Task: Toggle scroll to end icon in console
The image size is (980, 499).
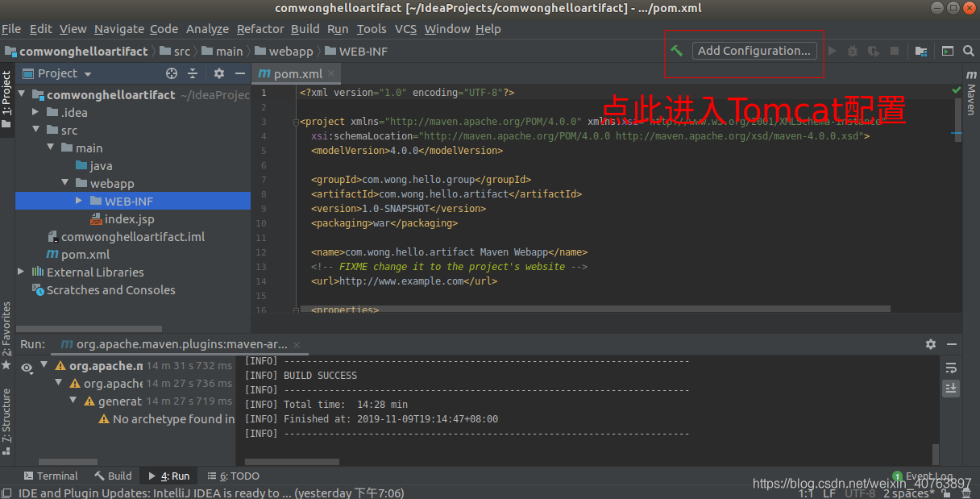Action: click(x=951, y=388)
